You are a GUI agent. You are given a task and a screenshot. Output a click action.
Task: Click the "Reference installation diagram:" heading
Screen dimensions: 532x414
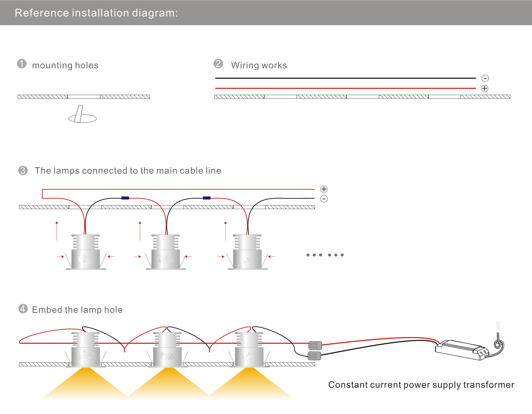click(96, 13)
